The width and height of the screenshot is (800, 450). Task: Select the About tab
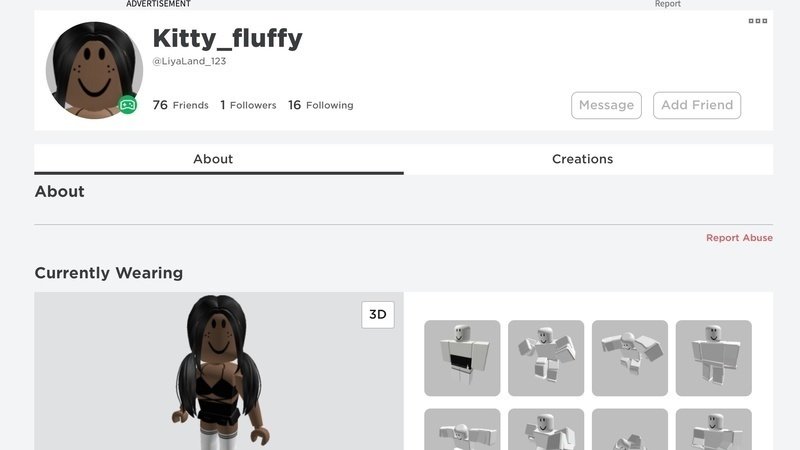coord(213,159)
